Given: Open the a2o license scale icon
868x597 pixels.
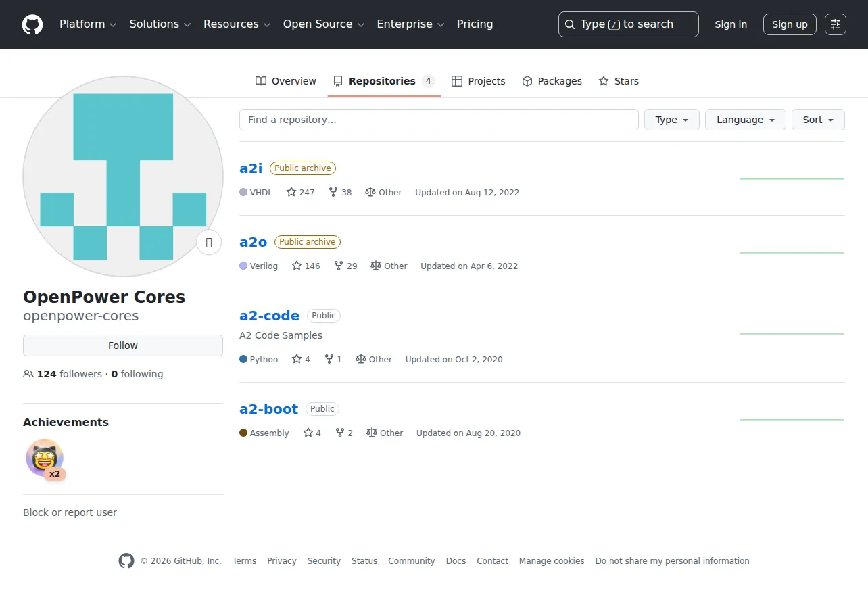Looking at the screenshot, I should [376, 266].
